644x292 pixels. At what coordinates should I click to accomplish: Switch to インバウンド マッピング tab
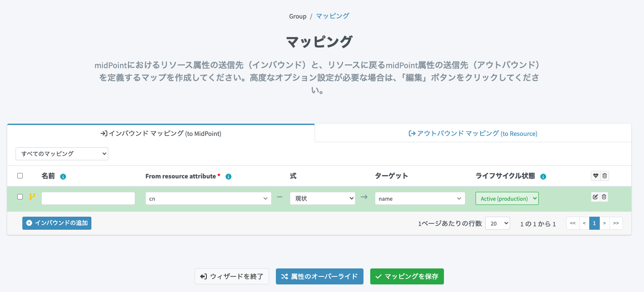(x=161, y=133)
